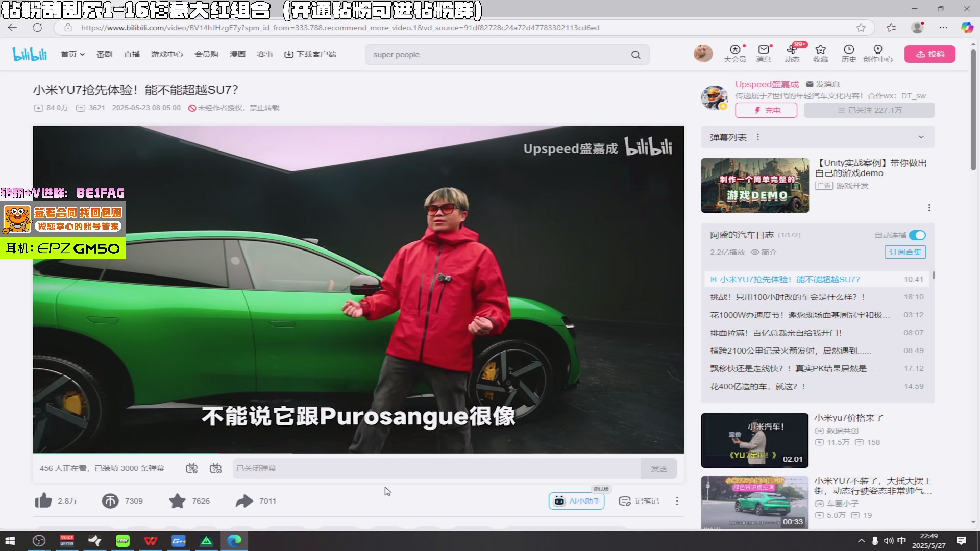This screenshot has height=551, width=980.
Task: Open 赛事 nav item
Action: tap(265, 54)
